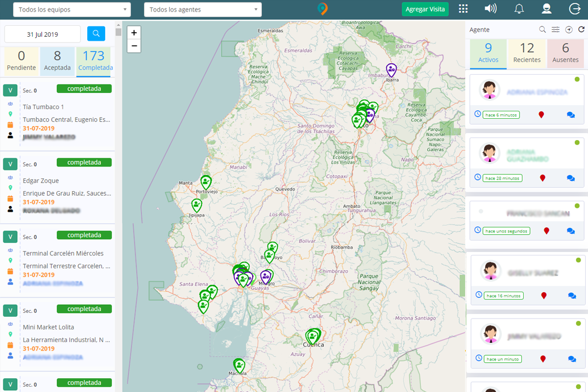The height and width of the screenshot is (392, 588).
Task: Open the 'Edgar Zoque' visit
Action: click(41, 181)
